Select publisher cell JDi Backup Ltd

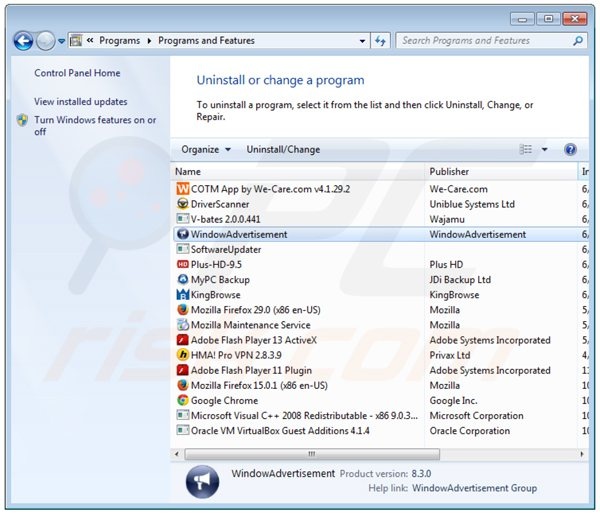(460, 280)
